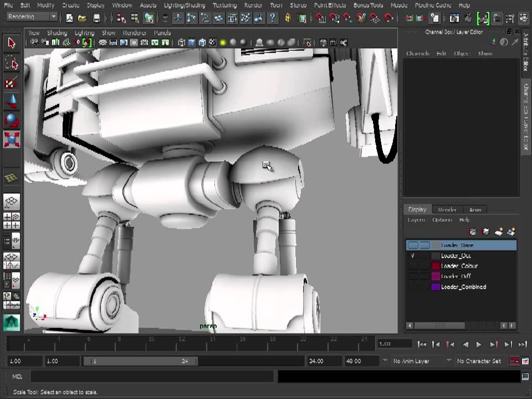Click the Lasso select tool
The width and height of the screenshot is (532, 399).
point(12,64)
